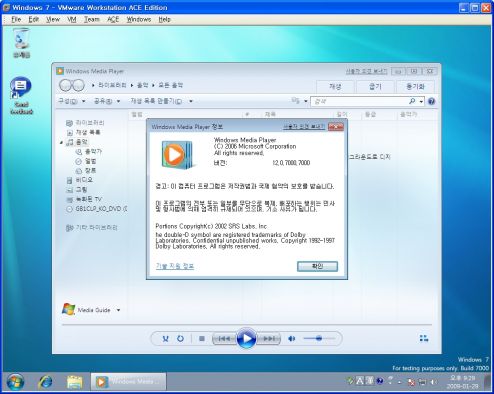
Task: Click the forward arrow in Media Player
Action: click(x=78, y=85)
